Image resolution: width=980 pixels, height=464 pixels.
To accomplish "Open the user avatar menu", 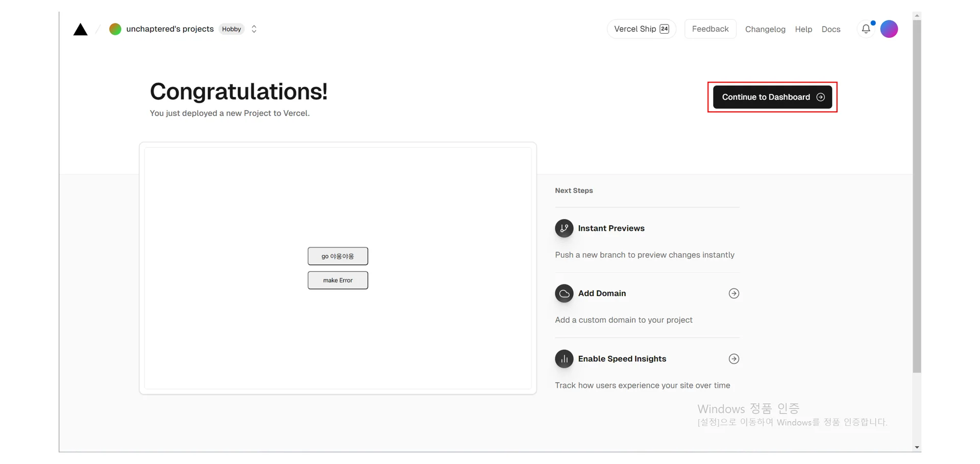I will (889, 29).
